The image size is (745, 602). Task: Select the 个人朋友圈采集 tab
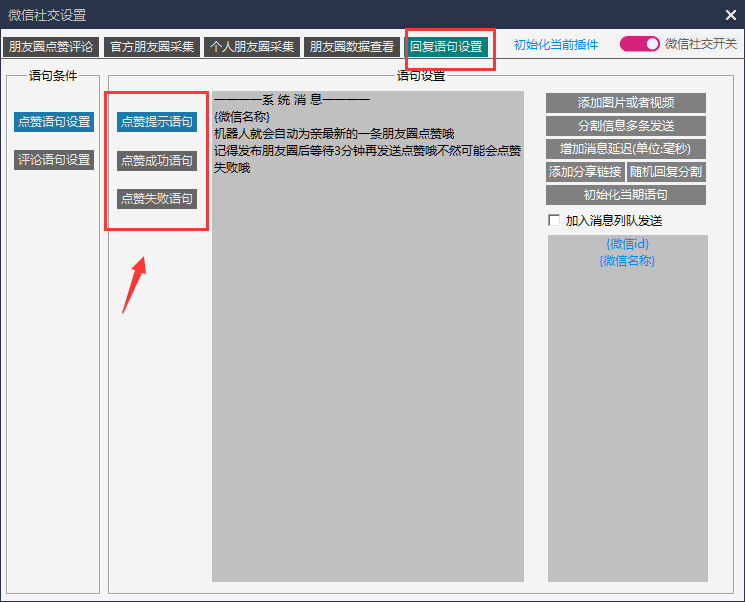click(251, 47)
